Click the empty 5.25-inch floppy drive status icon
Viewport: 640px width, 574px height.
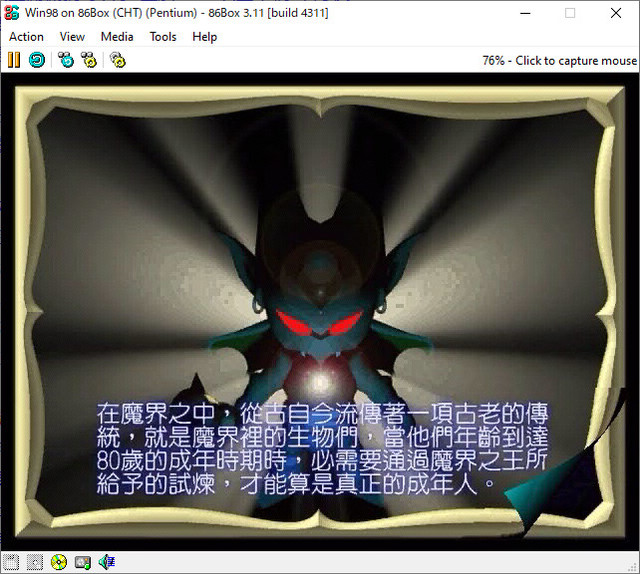click(x=35, y=563)
